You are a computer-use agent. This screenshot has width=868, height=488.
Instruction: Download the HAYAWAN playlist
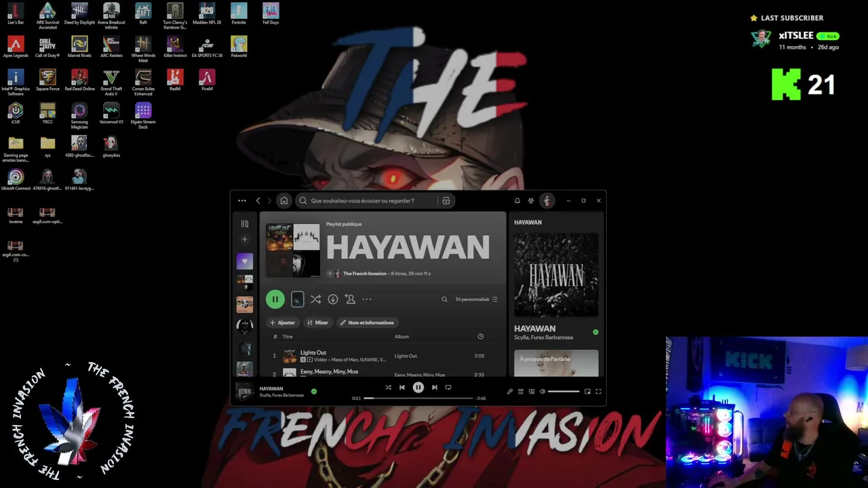click(333, 299)
